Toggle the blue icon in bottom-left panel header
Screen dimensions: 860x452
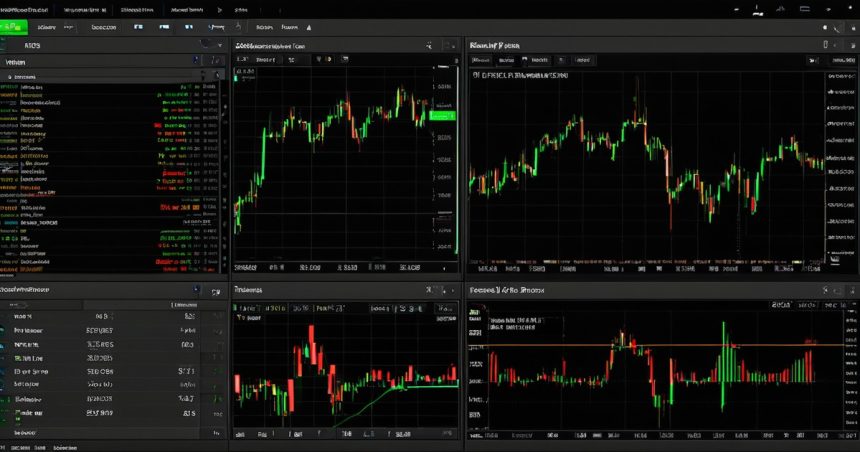pyautogui.click(x=196, y=289)
